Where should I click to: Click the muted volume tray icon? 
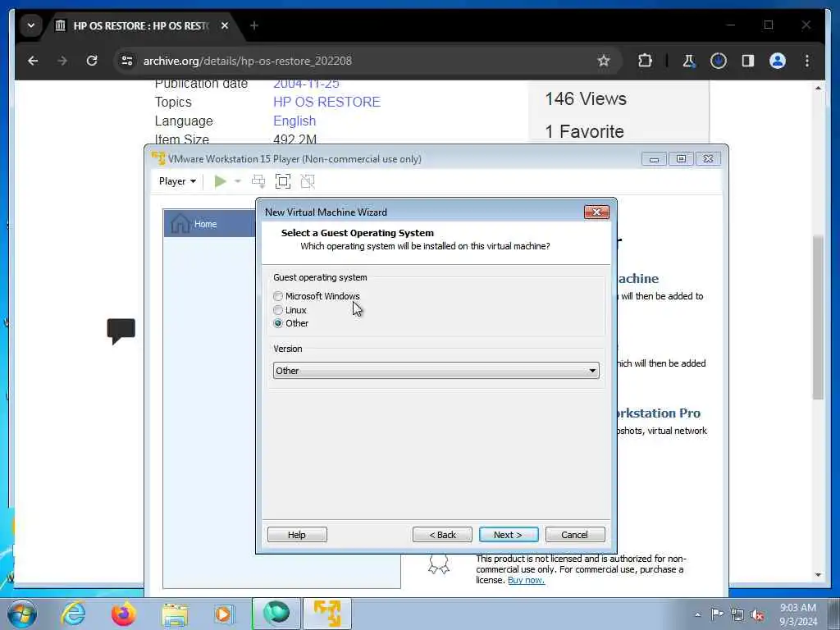pos(757,614)
